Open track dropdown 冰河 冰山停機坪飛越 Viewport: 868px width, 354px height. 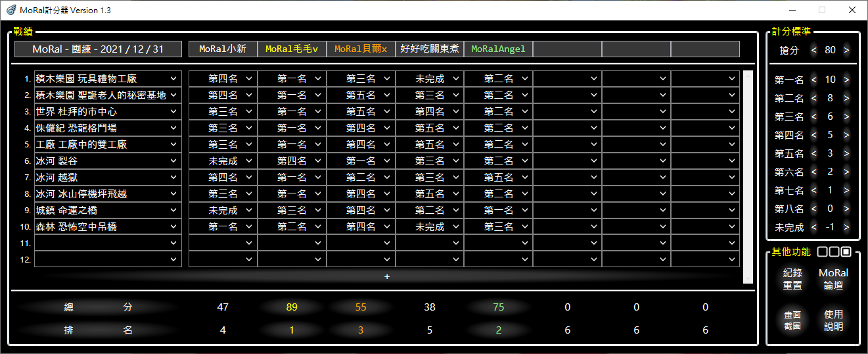108,193
